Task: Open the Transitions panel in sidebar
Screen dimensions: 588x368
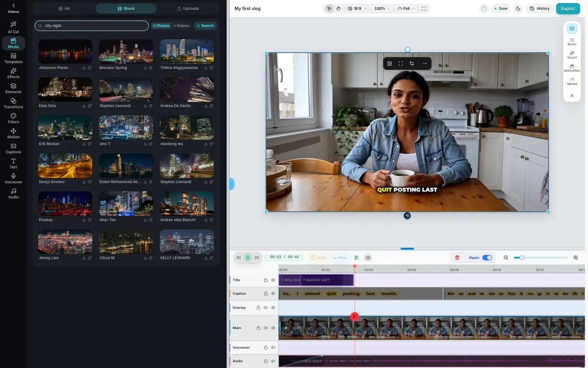Action: point(13,103)
